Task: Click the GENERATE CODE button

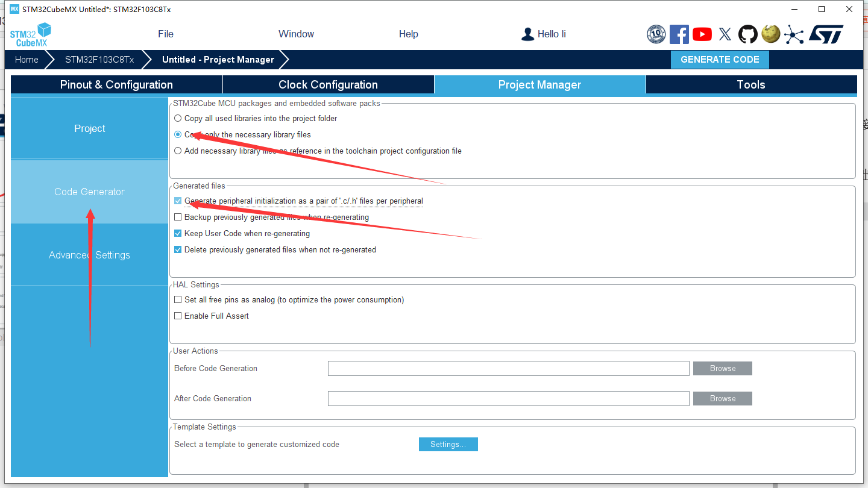Action: [720, 60]
